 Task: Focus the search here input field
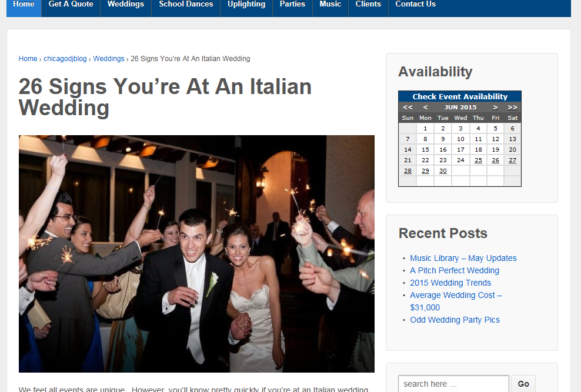click(x=453, y=384)
